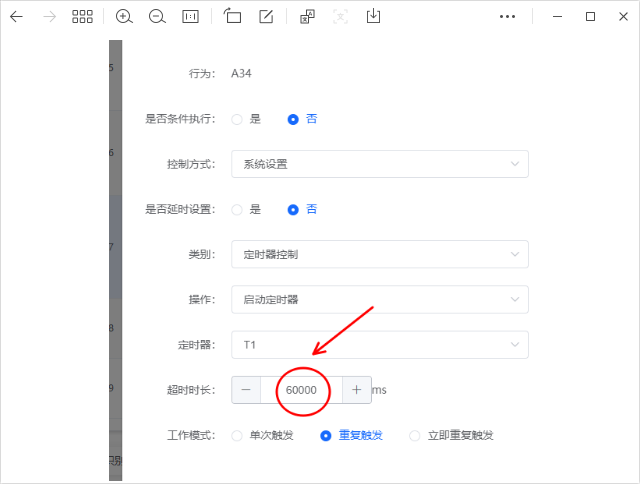Open the 控制方式 dropdown
Screen dimensions: 640x484
[x=380, y=164]
